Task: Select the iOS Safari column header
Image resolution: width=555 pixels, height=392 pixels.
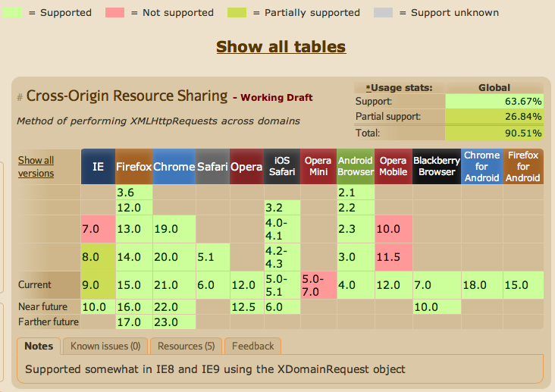Action: coord(282,167)
